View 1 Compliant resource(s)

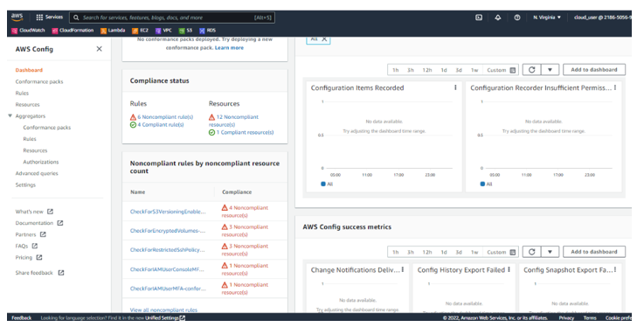point(245,132)
